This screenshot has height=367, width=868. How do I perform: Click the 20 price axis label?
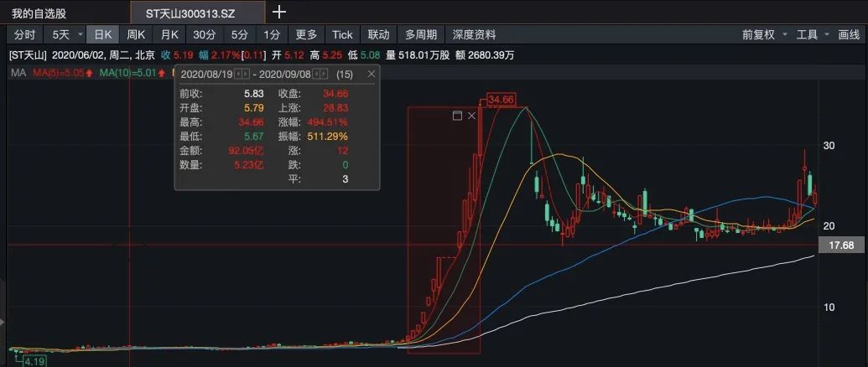point(829,226)
